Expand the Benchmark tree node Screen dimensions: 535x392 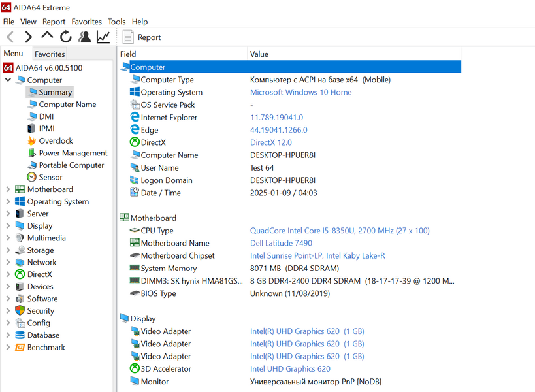8,348
